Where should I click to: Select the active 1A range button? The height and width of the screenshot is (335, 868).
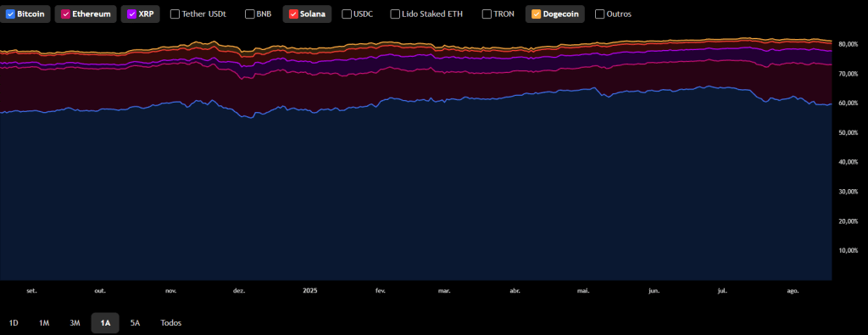[x=105, y=323]
